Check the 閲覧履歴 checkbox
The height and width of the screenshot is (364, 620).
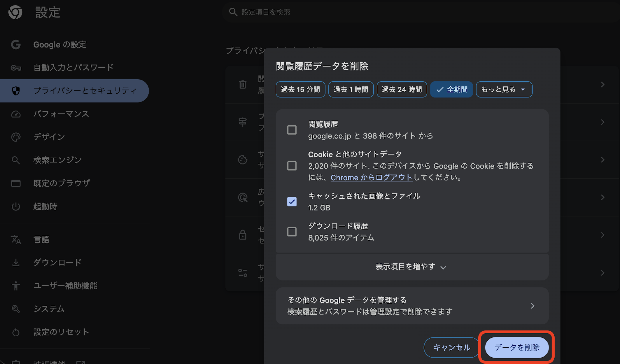point(292,129)
